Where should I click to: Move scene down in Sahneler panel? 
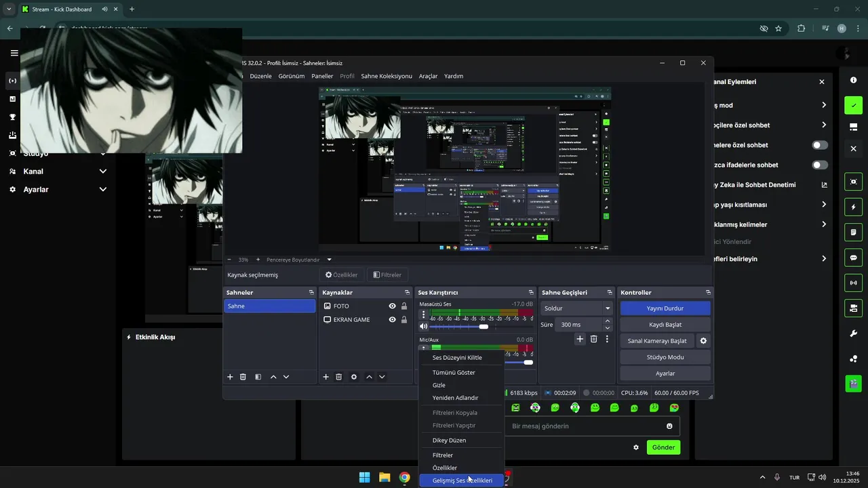[286, 377]
